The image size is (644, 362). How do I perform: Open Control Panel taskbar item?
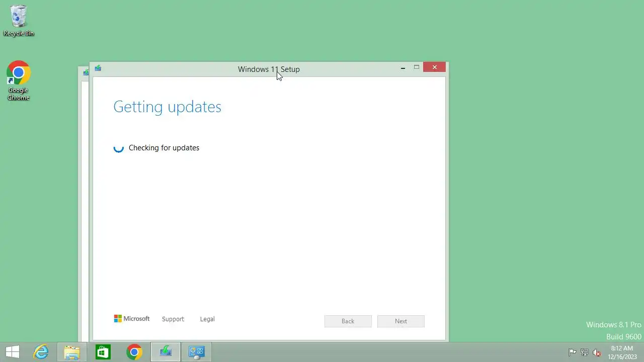[x=197, y=352]
